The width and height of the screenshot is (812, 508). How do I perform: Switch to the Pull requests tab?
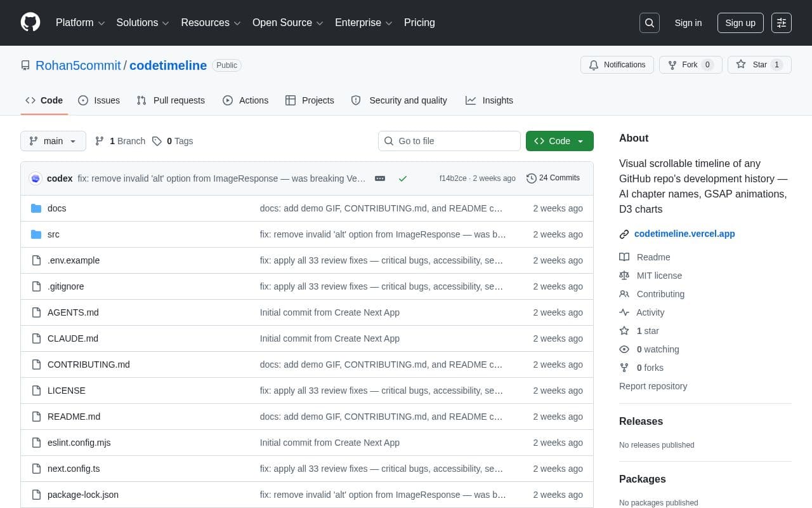tap(171, 100)
